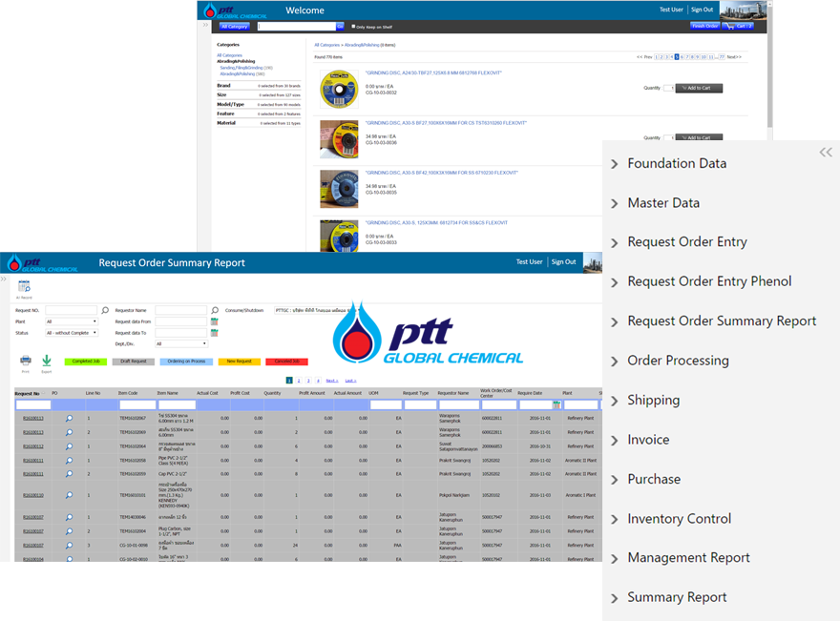Toggle the Only Keep on Shelf checkbox
The width and height of the screenshot is (840, 621).
pyautogui.click(x=353, y=26)
